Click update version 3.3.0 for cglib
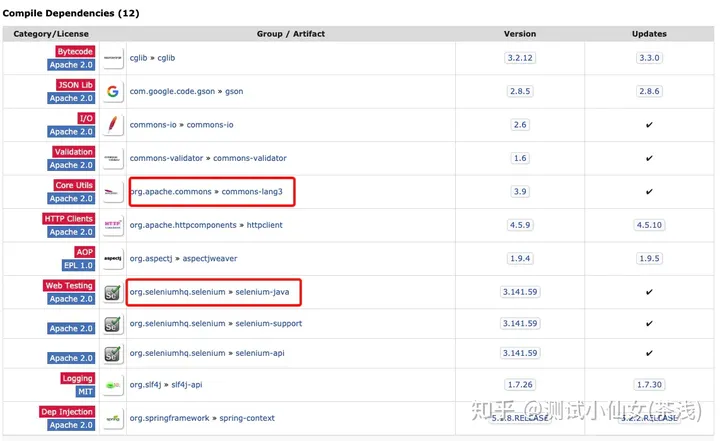This screenshot has width=720, height=441. point(649,58)
